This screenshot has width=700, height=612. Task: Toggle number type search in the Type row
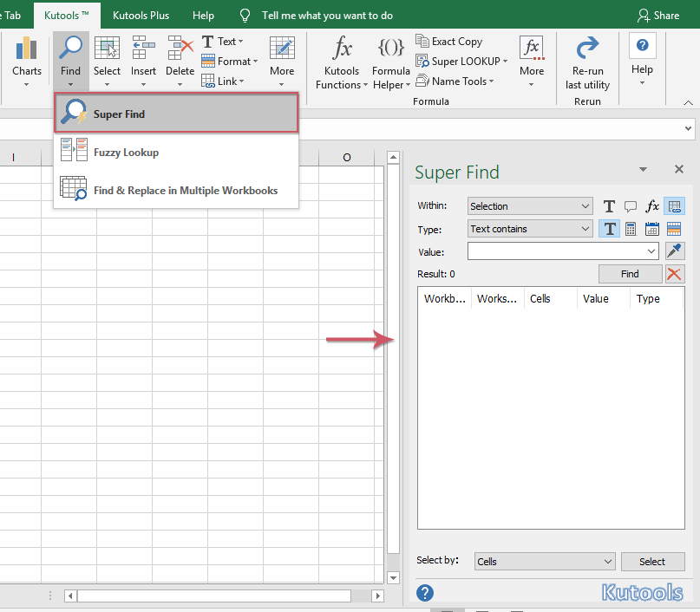(631, 228)
